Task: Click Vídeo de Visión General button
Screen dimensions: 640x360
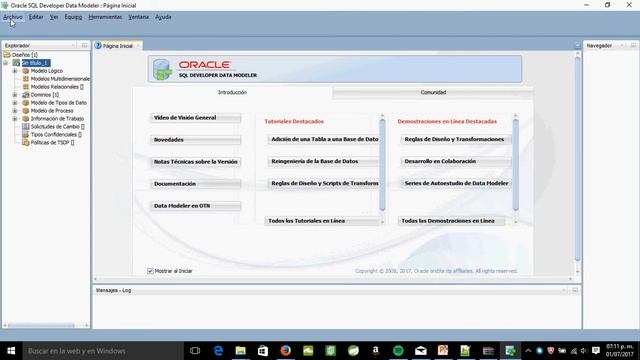Action: pyautogui.click(x=196, y=118)
